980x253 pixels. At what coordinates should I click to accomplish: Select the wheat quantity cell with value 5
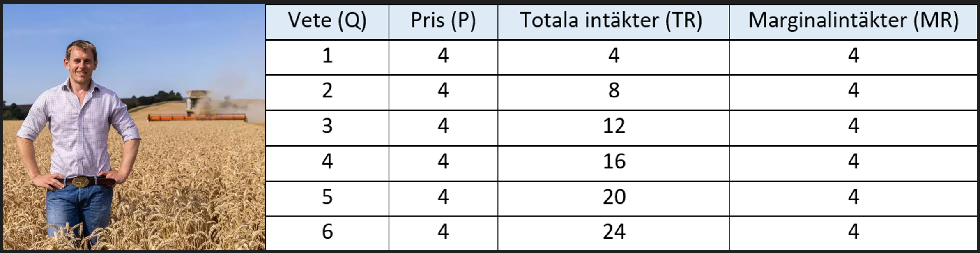pos(327,197)
